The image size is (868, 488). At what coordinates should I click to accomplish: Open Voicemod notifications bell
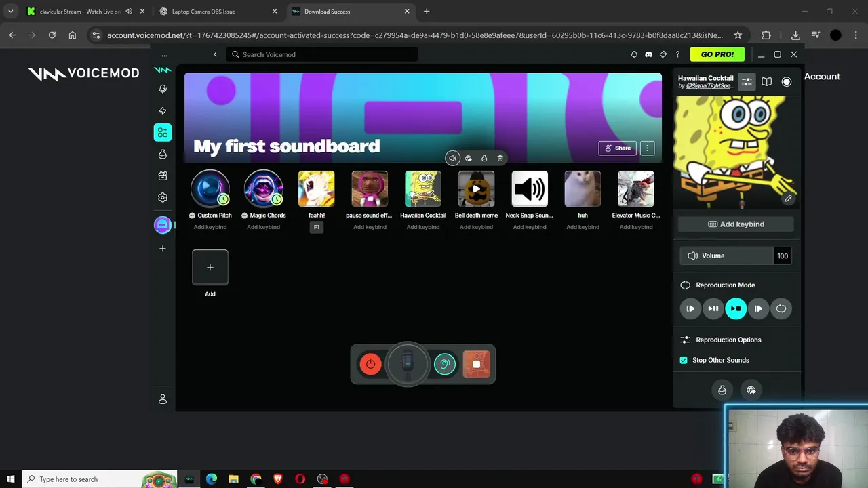click(x=634, y=54)
